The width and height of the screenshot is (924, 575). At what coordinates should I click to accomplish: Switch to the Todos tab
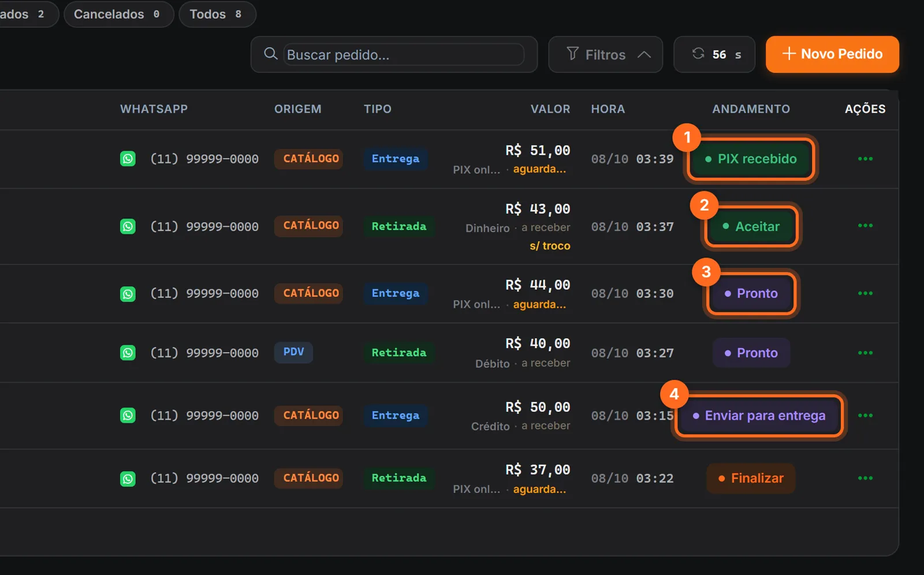[217, 14]
